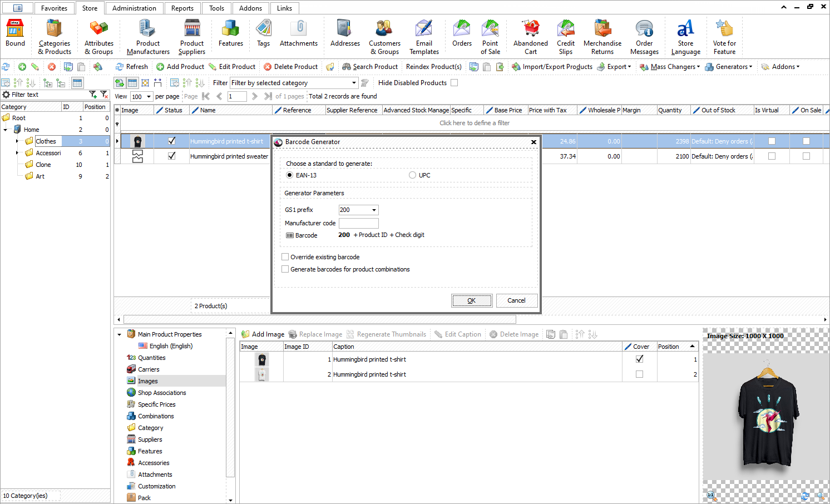This screenshot has width=830, height=504.
Task: Open the GS1 prefix dropdown
Action: pyautogui.click(x=374, y=210)
